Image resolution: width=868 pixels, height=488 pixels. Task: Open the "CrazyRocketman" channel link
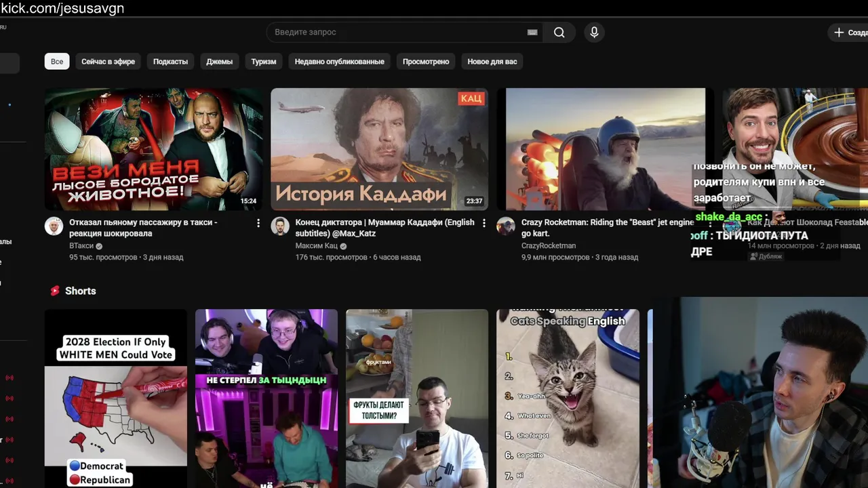point(549,246)
